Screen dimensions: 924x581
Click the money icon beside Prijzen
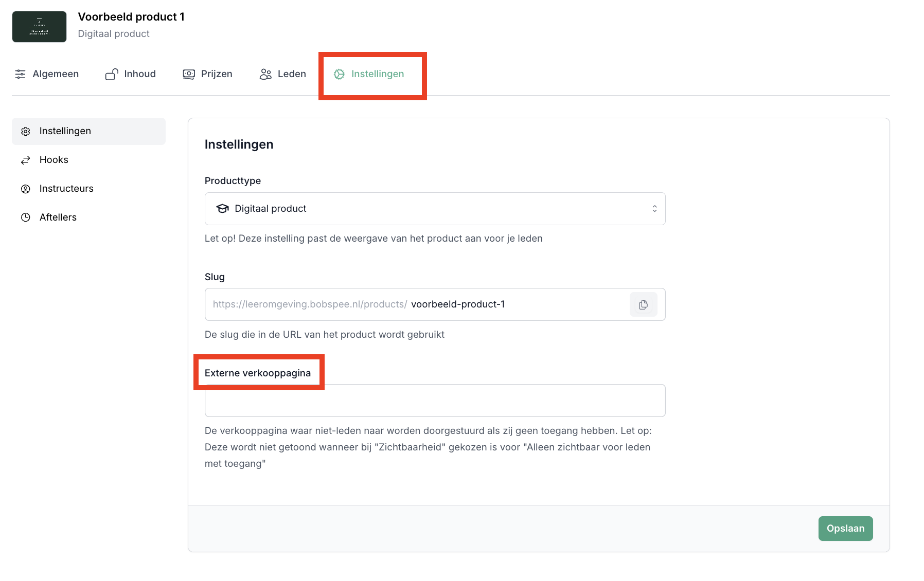(189, 74)
